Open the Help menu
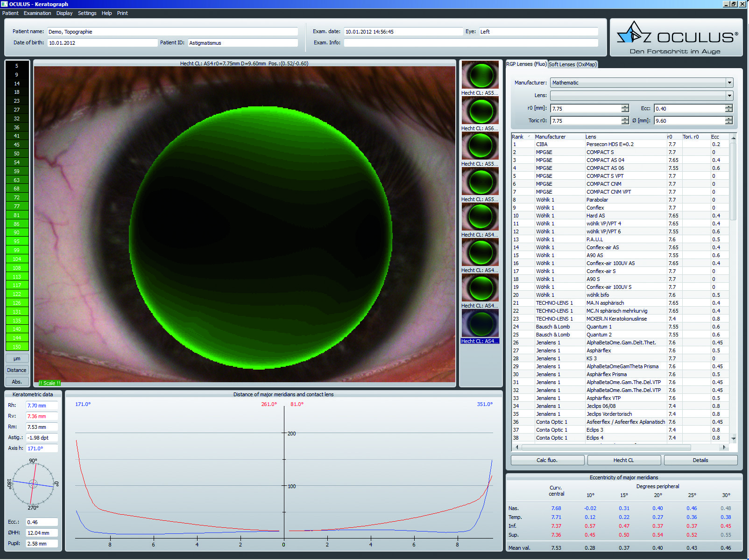The width and height of the screenshot is (749, 560). (x=106, y=13)
